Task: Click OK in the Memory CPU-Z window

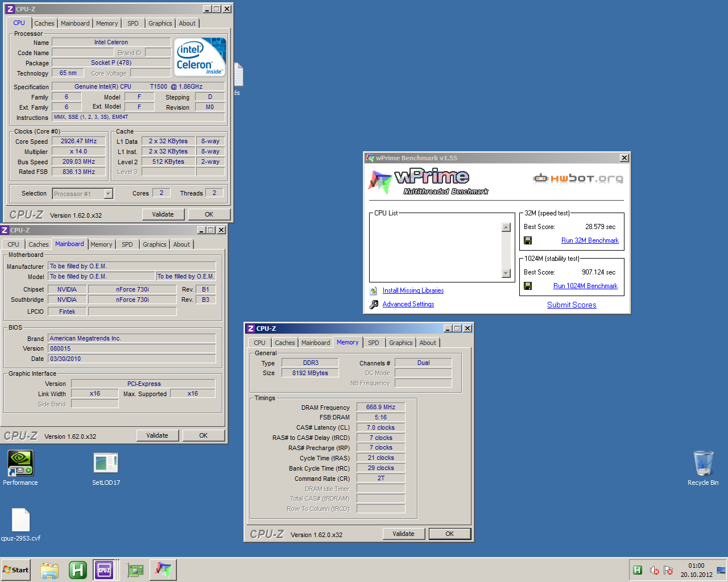Action: point(449,534)
